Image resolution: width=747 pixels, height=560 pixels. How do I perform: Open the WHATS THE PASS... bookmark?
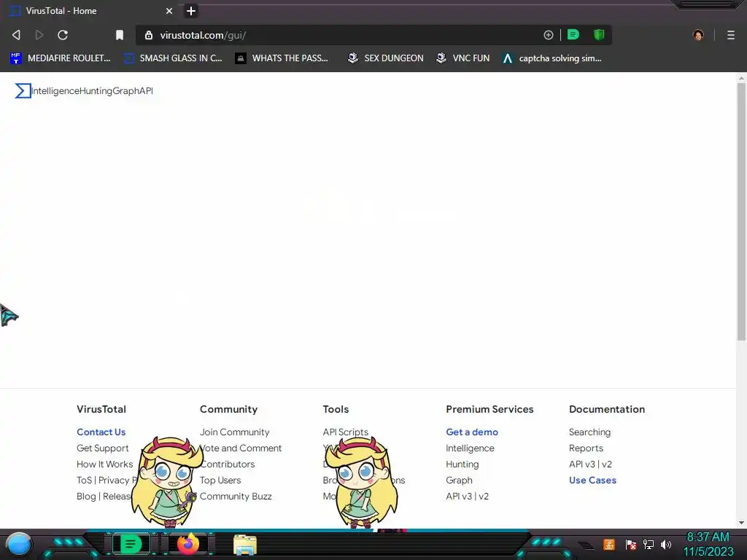[282, 58]
